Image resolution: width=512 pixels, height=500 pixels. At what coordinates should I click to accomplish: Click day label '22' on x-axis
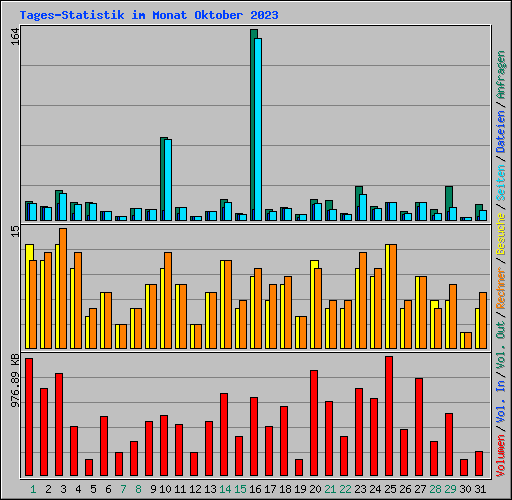[x=345, y=489]
